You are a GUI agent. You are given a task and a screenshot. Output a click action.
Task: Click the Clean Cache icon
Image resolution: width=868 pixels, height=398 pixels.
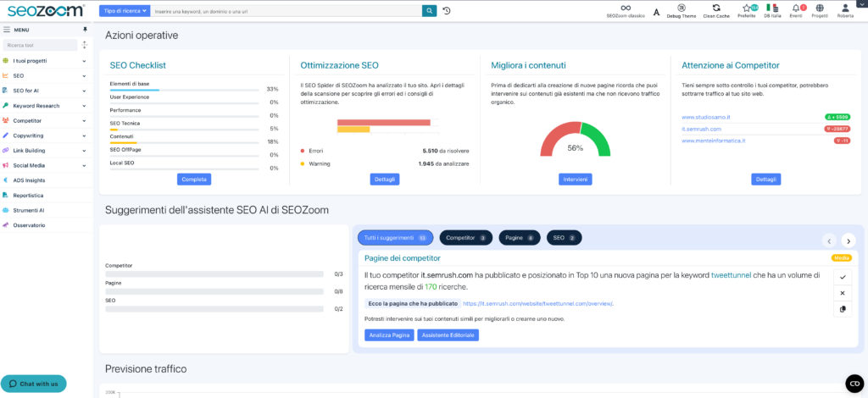[x=716, y=8]
